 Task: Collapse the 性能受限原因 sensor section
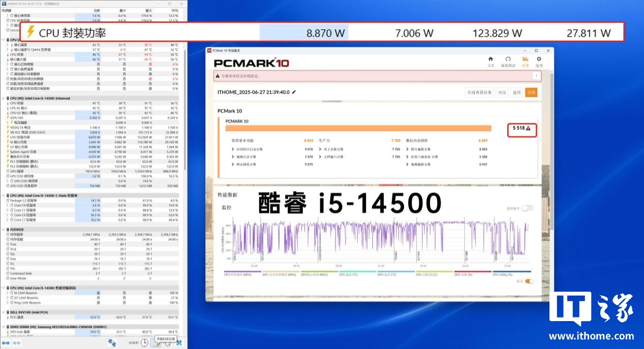3,288
